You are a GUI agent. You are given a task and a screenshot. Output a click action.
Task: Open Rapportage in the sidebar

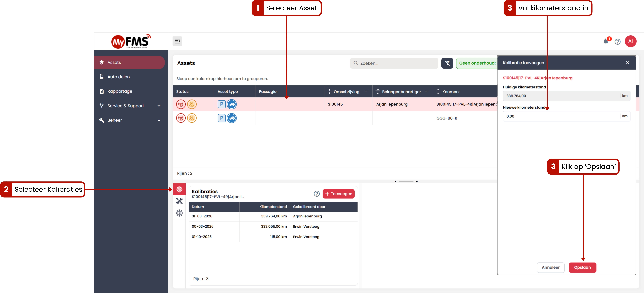click(130, 91)
